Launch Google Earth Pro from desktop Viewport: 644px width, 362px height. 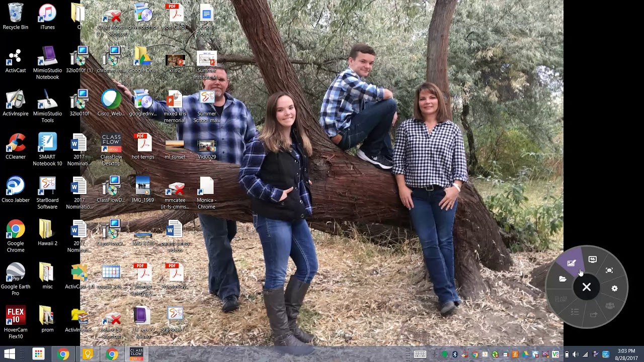(16, 279)
